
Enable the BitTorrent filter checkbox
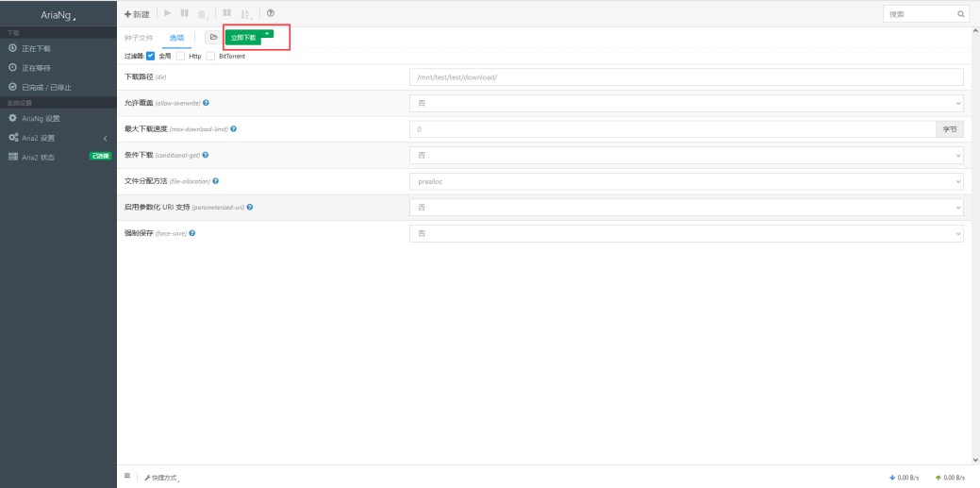click(211, 56)
